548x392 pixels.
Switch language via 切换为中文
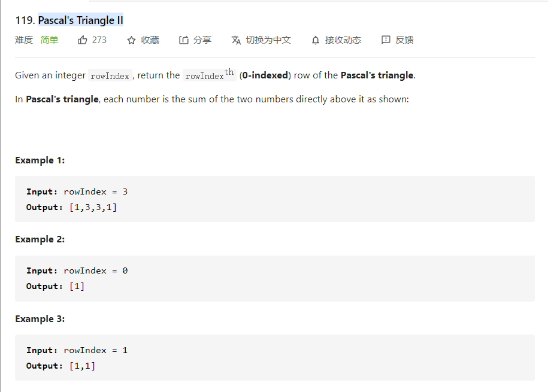(x=268, y=40)
